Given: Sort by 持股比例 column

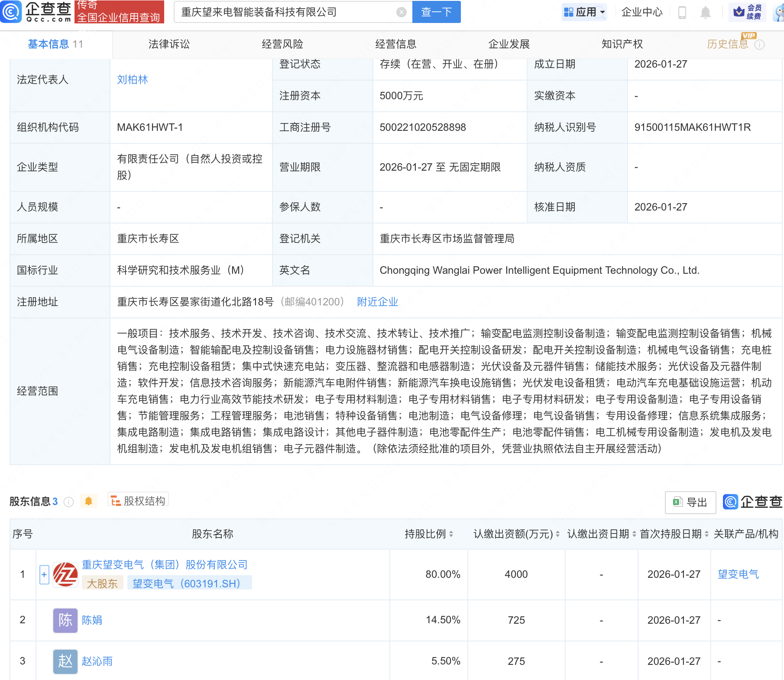Looking at the screenshot, I should pyautogui.click(x=451, y=534).
